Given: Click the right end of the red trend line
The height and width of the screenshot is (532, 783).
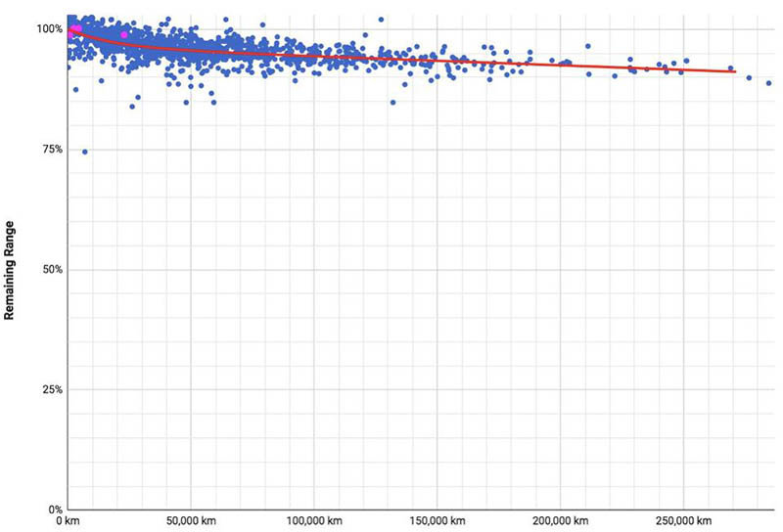Looking at the screenshot, I should 734,71.
